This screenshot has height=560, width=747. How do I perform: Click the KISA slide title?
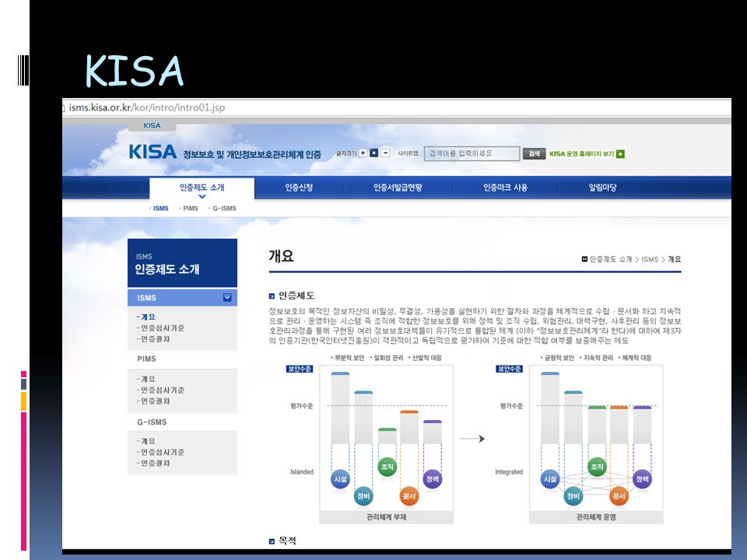tap(135, 71)
